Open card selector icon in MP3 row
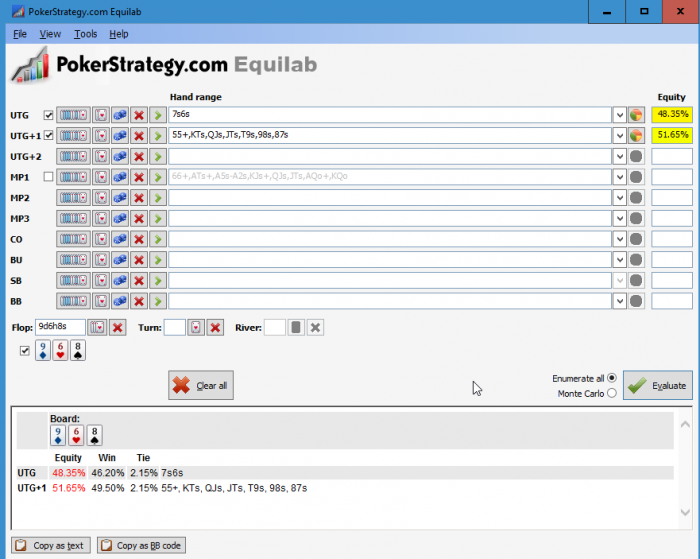The width and height of the screenshot is (700, 559). (x=101, y=218)
